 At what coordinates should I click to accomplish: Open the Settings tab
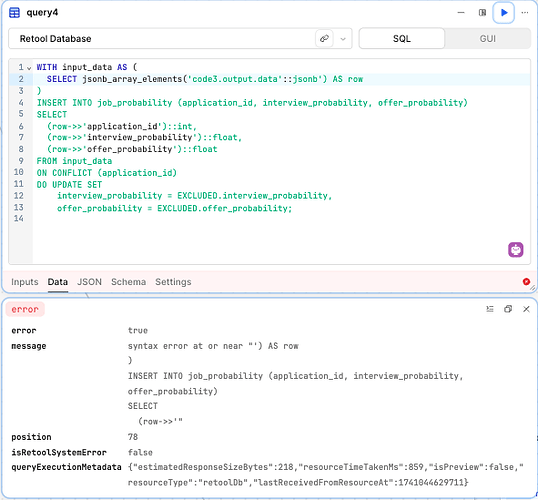pos(173,282)
